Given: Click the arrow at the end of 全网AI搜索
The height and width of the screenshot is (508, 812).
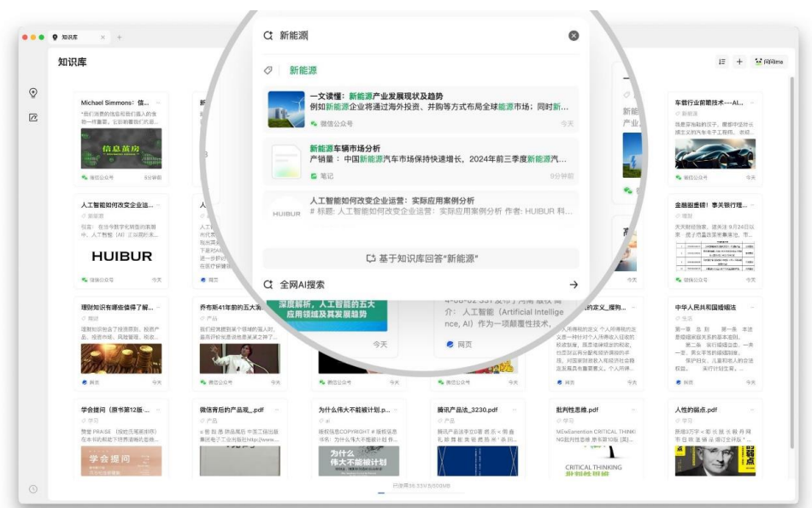Looking at the screenshot, I should pos(574,285).
